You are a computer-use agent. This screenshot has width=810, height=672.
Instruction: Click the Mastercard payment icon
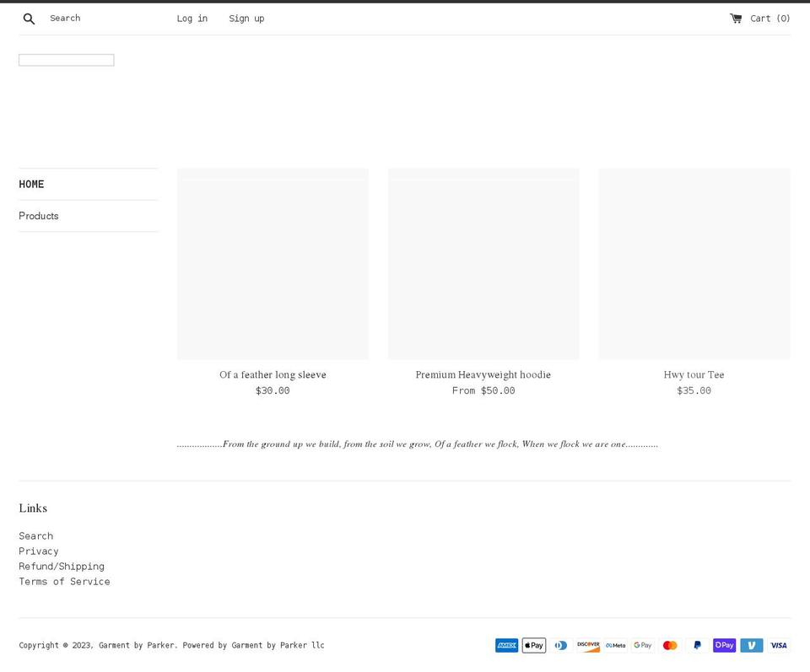click(x=669, y=645)
